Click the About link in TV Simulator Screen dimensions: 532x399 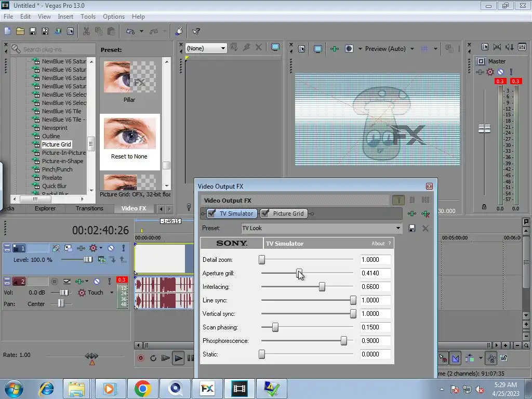[378, 243]
